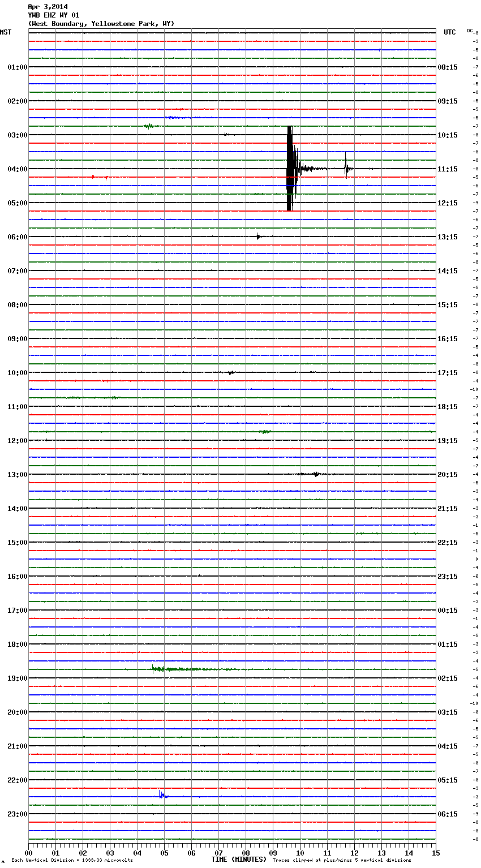Select the MST time label "03:00"
The image size is (481, 868).
pos(17,135)
